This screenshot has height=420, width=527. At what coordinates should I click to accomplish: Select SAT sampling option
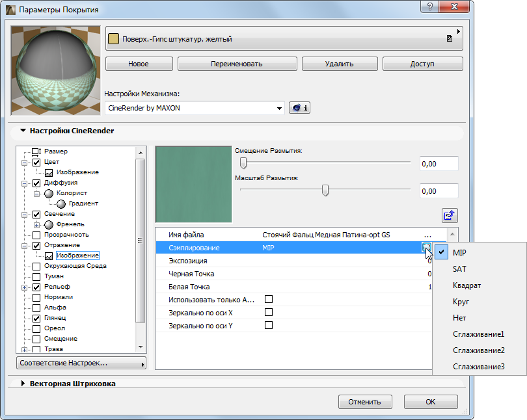pos(480,269)
